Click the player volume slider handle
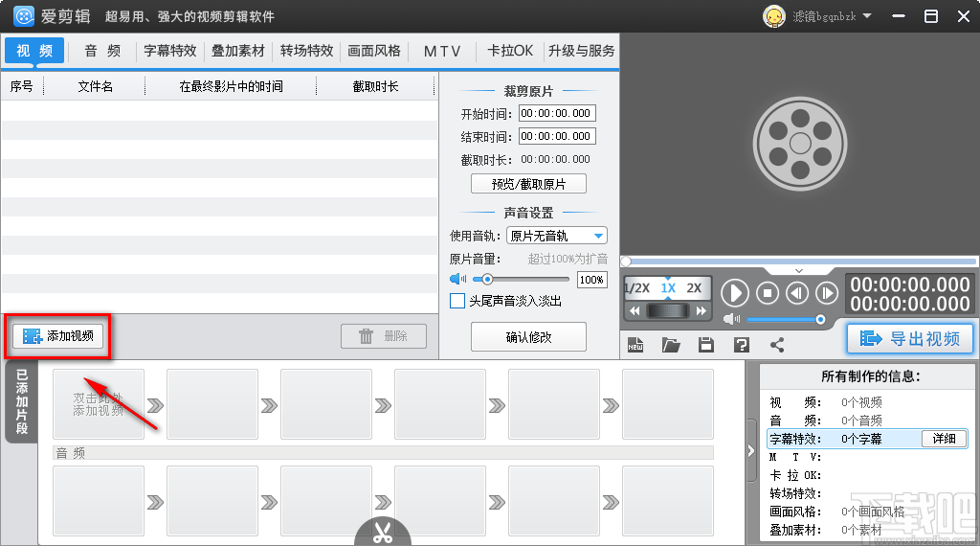980x546 pixels. click(x=820, y=320)
